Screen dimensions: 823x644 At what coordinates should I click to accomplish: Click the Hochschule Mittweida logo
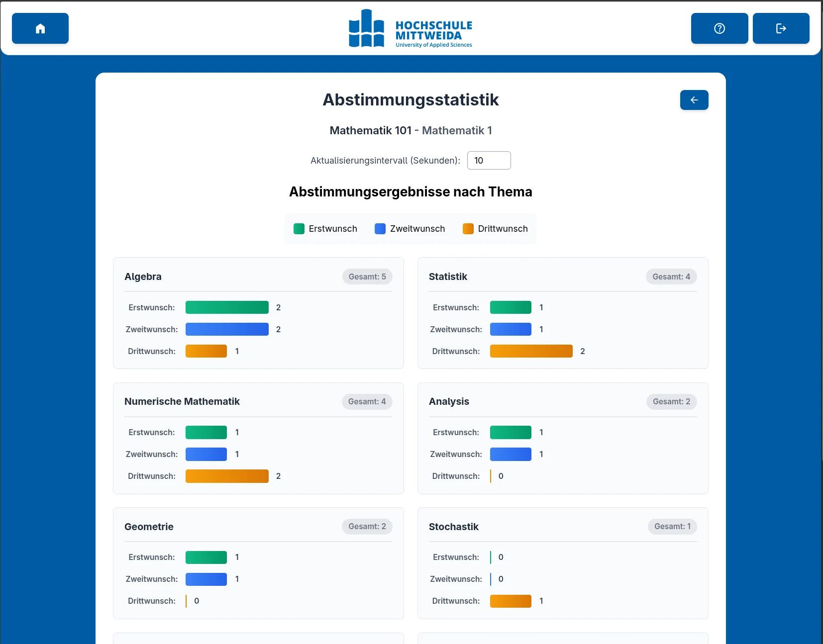tap(411, 28)
